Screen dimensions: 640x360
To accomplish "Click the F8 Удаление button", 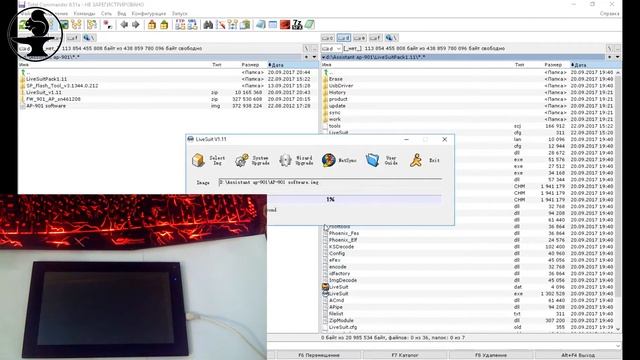I will tap(491, 355).
